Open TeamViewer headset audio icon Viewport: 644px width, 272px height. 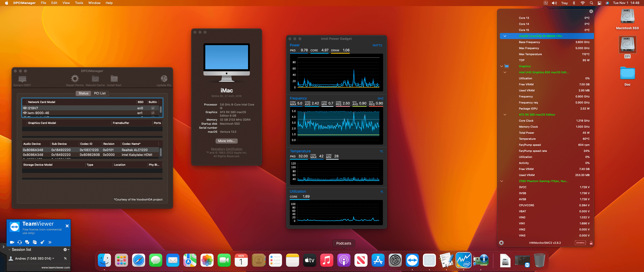pyautogui.click(x=20, y=242)
